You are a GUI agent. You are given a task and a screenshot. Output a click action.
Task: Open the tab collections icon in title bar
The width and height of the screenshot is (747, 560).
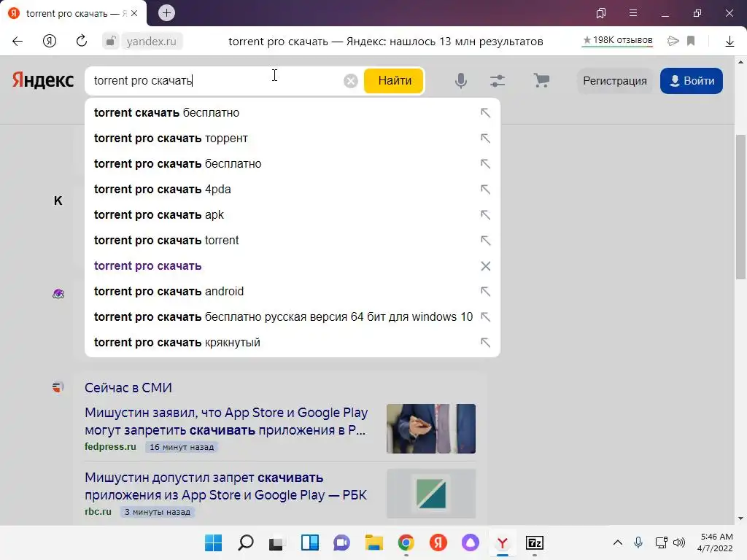601,13
